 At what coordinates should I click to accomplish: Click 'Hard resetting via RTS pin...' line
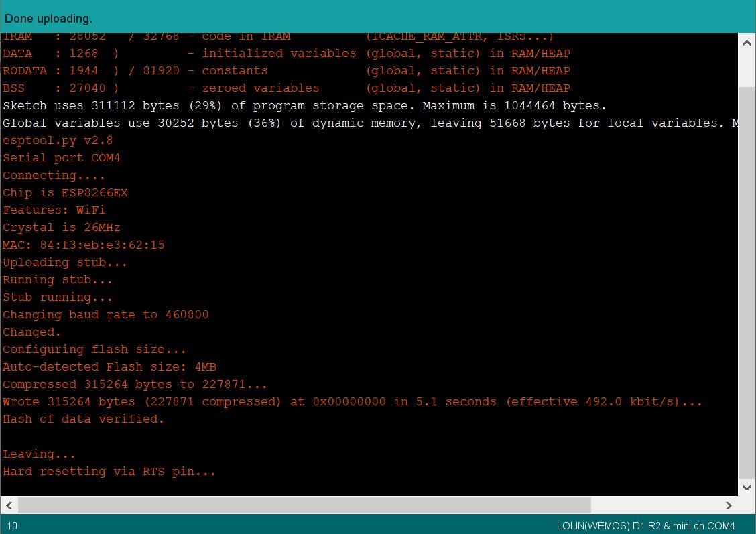coord(109,471)
